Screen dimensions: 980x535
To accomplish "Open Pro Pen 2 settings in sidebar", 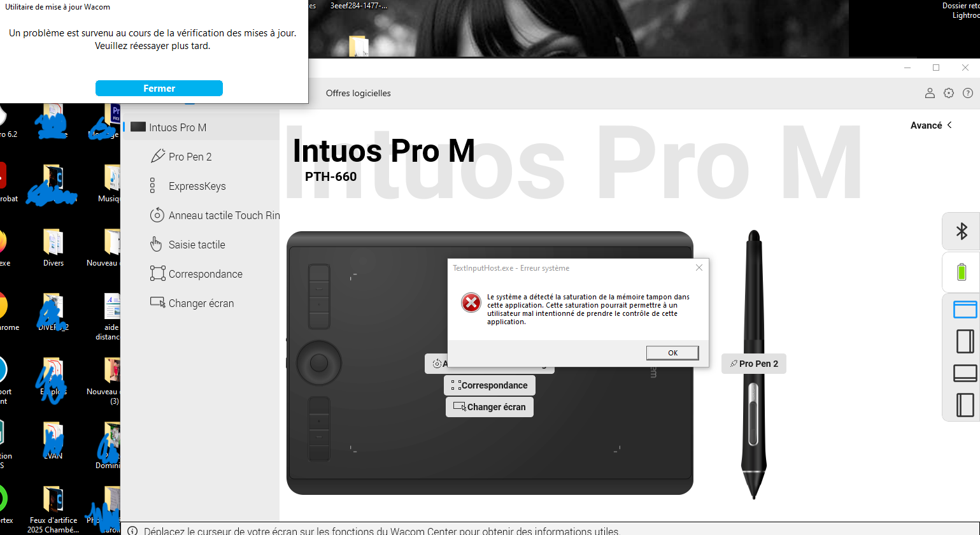I will coord(190,157).
